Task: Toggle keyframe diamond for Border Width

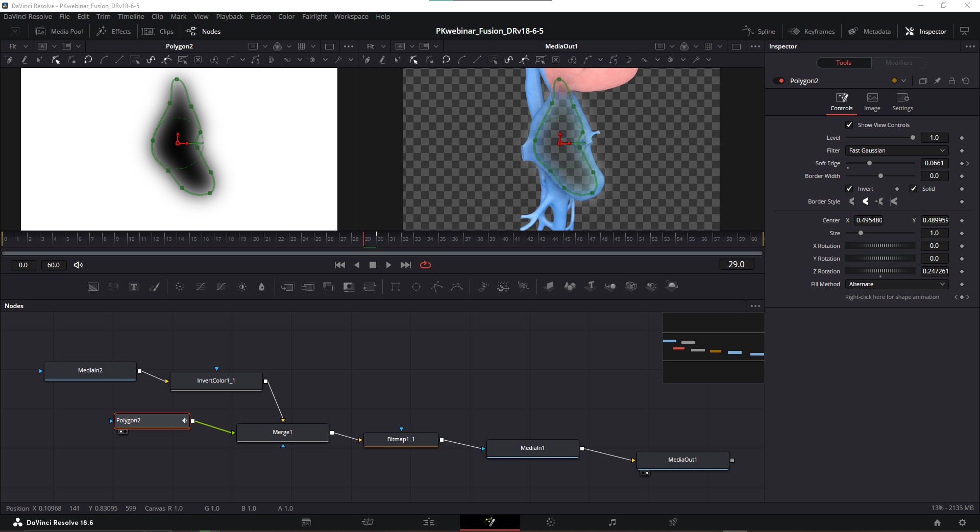Action: click(962, 176)
